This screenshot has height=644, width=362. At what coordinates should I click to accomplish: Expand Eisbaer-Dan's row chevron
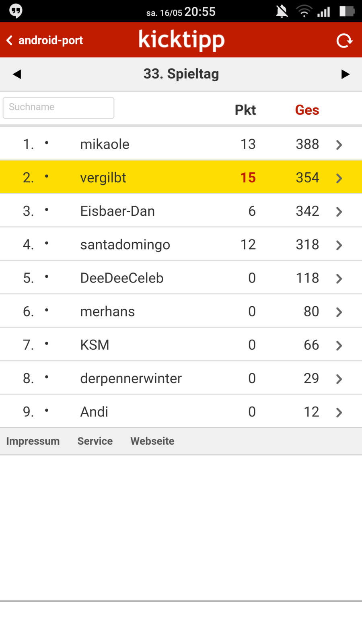click(x=339, y=211)
